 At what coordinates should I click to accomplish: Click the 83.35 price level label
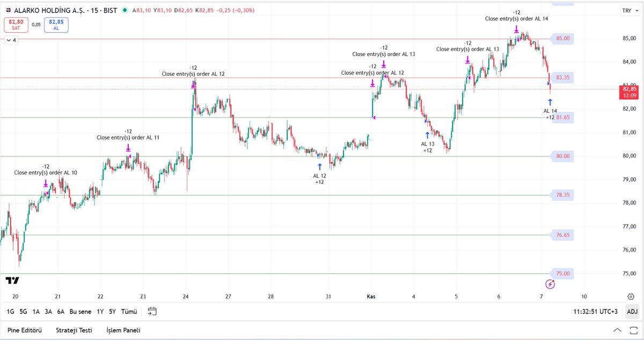coord(562,77)
